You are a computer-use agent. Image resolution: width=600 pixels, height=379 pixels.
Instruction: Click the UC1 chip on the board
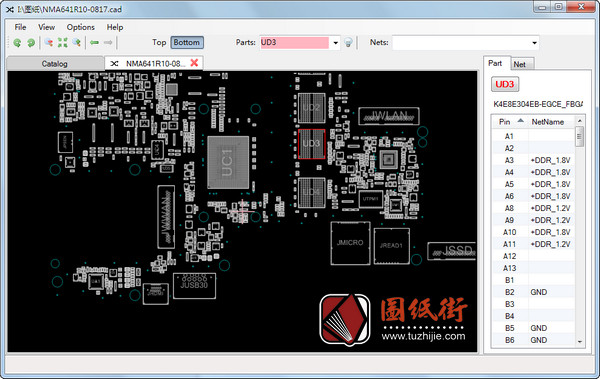(228, 162)
